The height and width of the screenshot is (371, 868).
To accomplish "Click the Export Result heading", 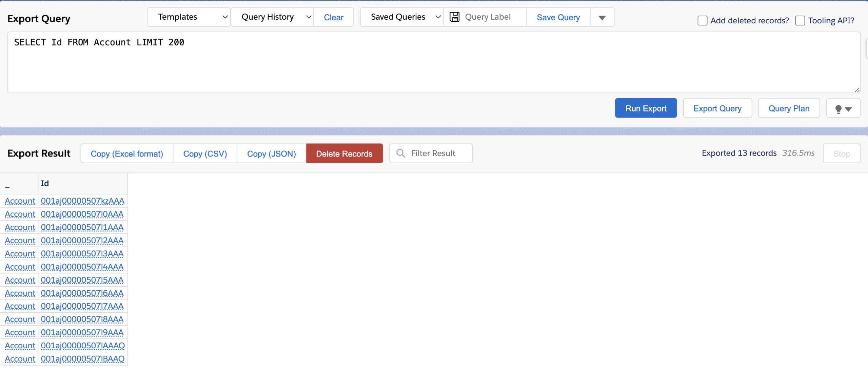I will 39,153.
